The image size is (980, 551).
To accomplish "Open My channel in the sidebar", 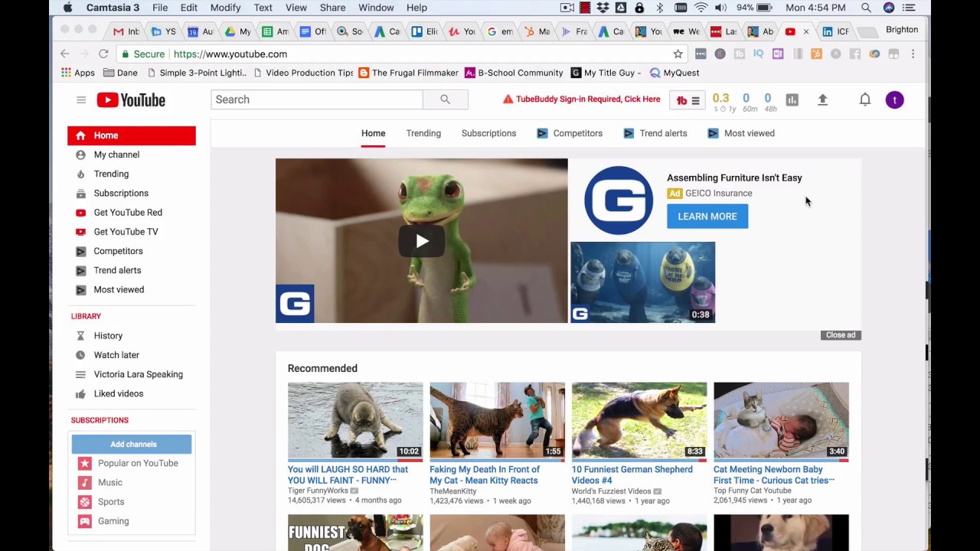I will point(116,155).
